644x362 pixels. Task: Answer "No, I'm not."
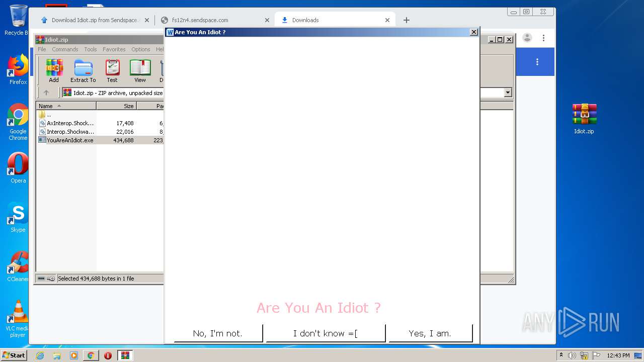(218, 333)
